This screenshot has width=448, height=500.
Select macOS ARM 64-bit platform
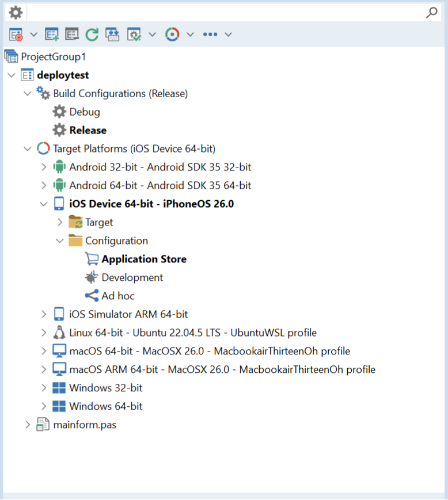pyautogui.click(x=222, y=369)
